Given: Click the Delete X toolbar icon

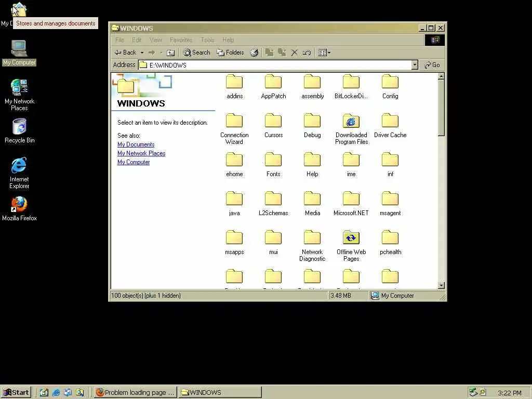Looking at the screenshot, I should tap(294, 52).
